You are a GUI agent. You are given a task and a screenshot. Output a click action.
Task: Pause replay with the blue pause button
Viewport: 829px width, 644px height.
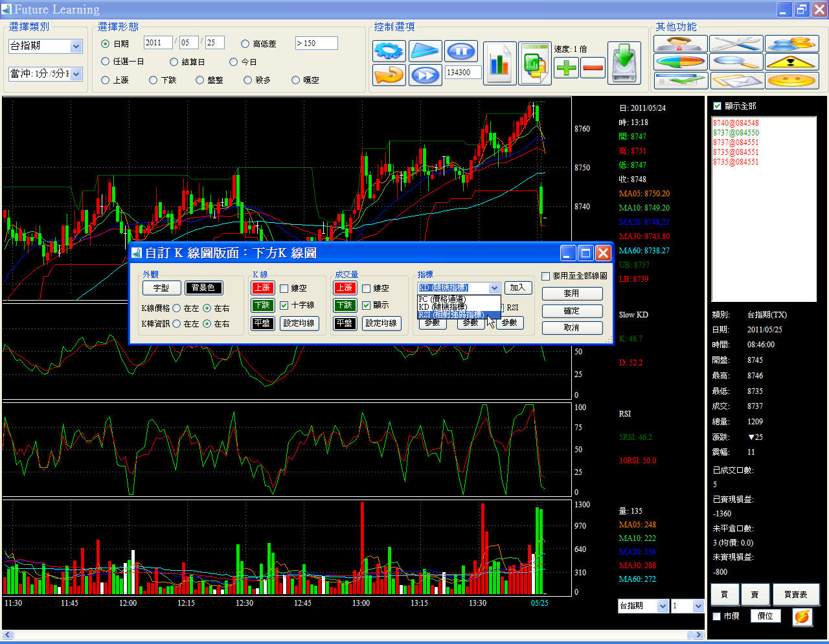tap(461, 51)
